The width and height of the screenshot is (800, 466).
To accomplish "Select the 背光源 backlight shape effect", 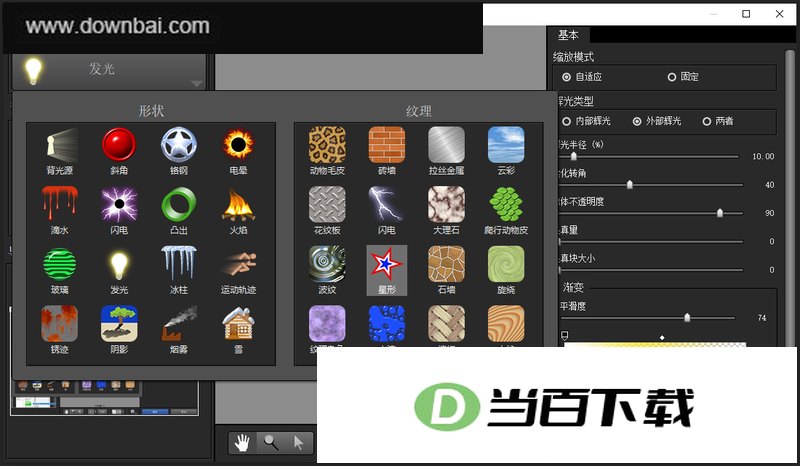I will point(60,151).
